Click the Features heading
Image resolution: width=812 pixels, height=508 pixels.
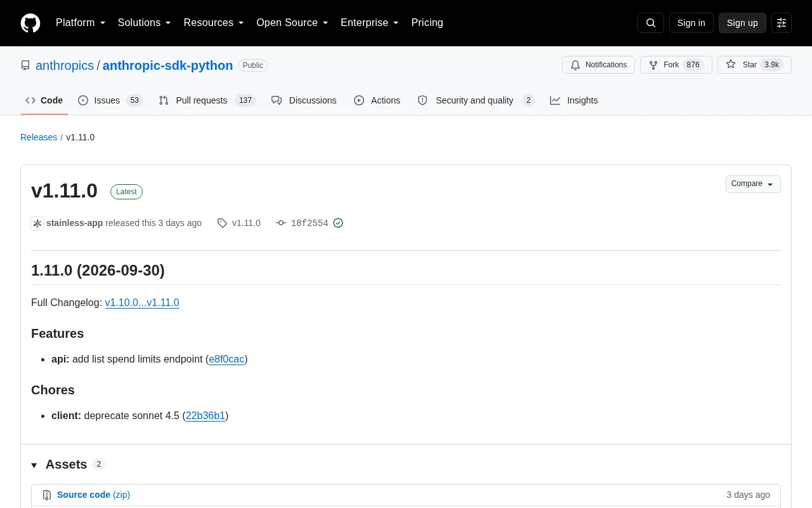(x=57, y=334)
